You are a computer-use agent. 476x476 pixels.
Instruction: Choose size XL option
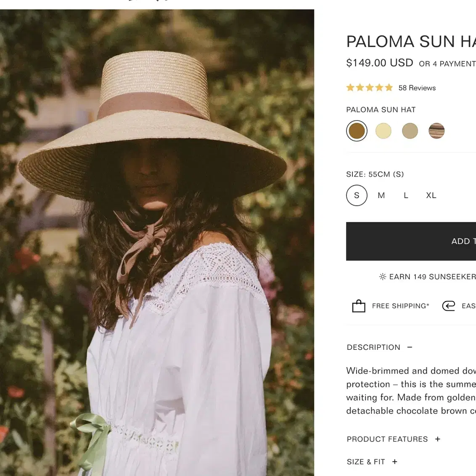(431, 195)
